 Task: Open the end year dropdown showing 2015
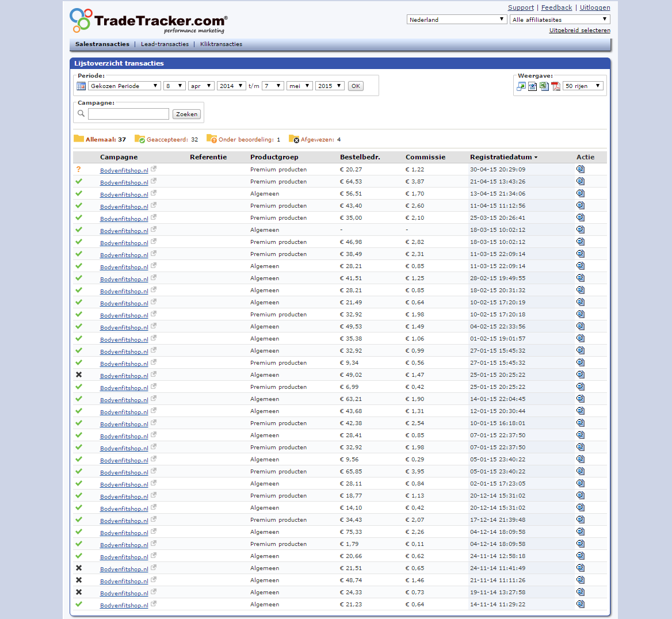coord(330,86)
